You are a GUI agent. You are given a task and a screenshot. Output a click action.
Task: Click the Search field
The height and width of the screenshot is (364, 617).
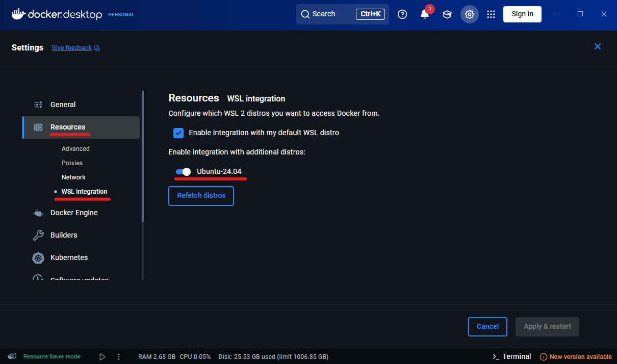click(342, 14)
